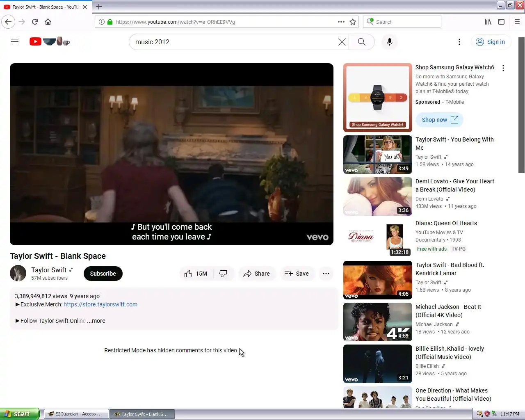This screenshot has height=420, width=525.
Task: Open Demi Lovato Give Your Heart thumbnail
Action: [x=378, y=196]
